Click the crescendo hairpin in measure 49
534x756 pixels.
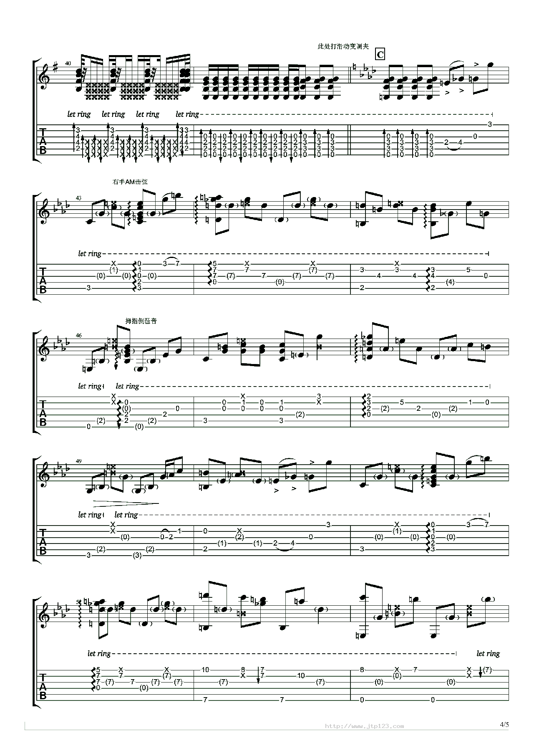126,503
